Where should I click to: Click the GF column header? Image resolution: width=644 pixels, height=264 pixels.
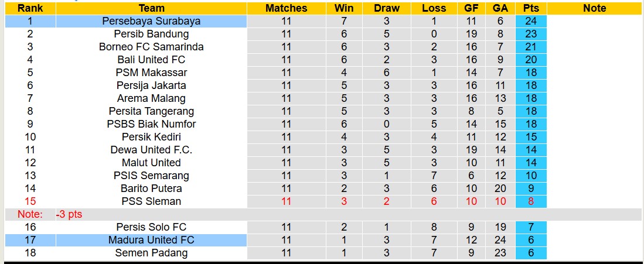471,8
